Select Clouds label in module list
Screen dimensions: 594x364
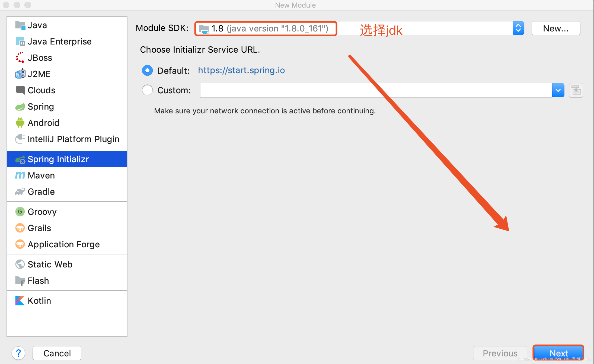coord(41,90)
